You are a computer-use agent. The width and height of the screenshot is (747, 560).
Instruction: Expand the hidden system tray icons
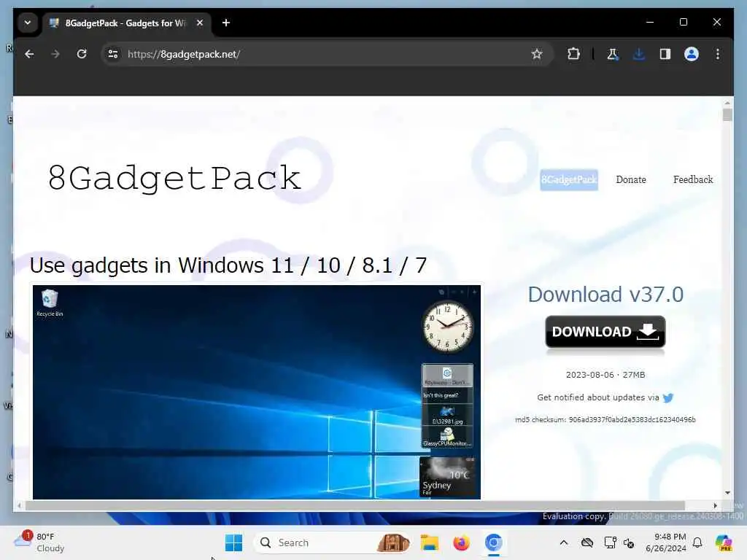tap(564, 542)
